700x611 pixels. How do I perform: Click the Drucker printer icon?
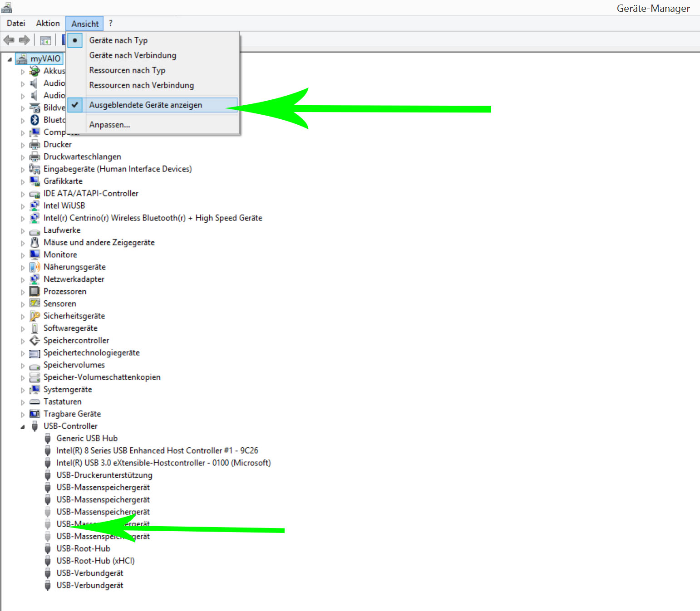(35, 144)
